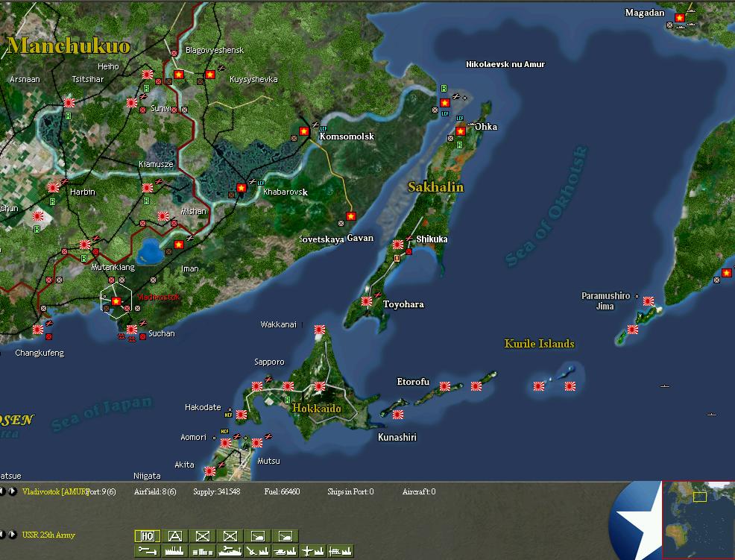Viewport: 735px width, 560px height.
Task: Click the aircraft factory icon
Action: 313,551
